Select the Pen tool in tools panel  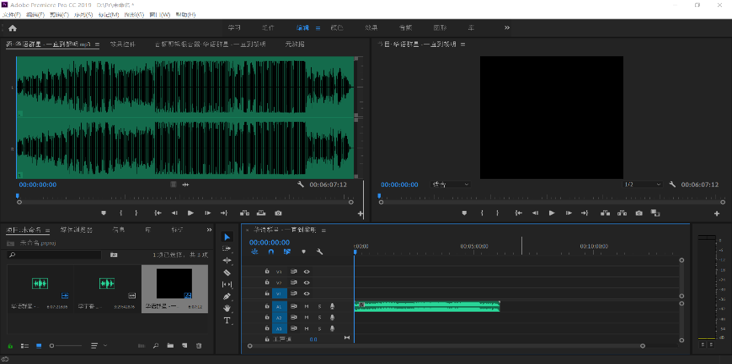227,296
